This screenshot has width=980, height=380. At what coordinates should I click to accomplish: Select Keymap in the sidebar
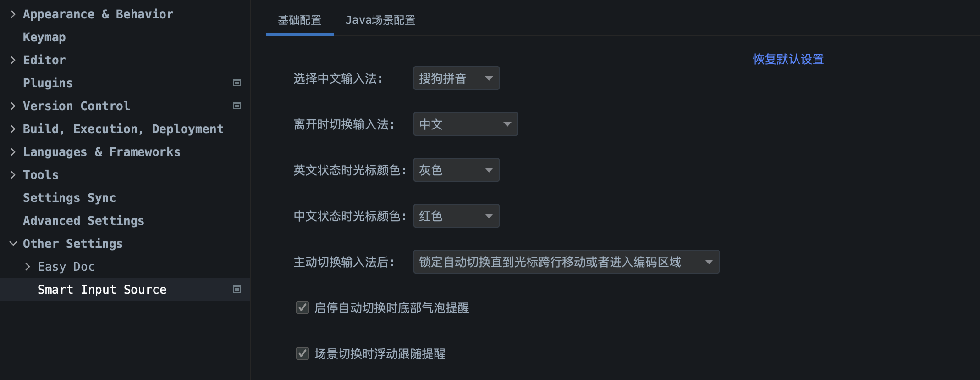[x=44, y=37]
